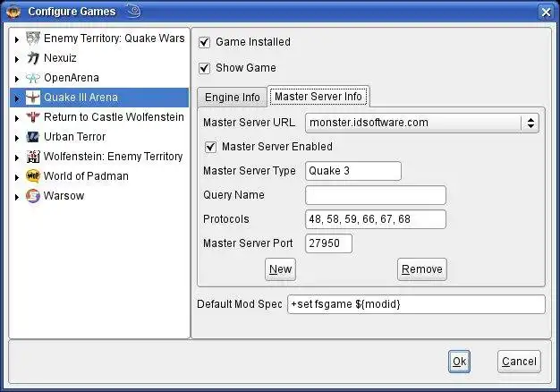Click the Warsow game icon
This screenshot has width=560, height=392.
point(33,196)
